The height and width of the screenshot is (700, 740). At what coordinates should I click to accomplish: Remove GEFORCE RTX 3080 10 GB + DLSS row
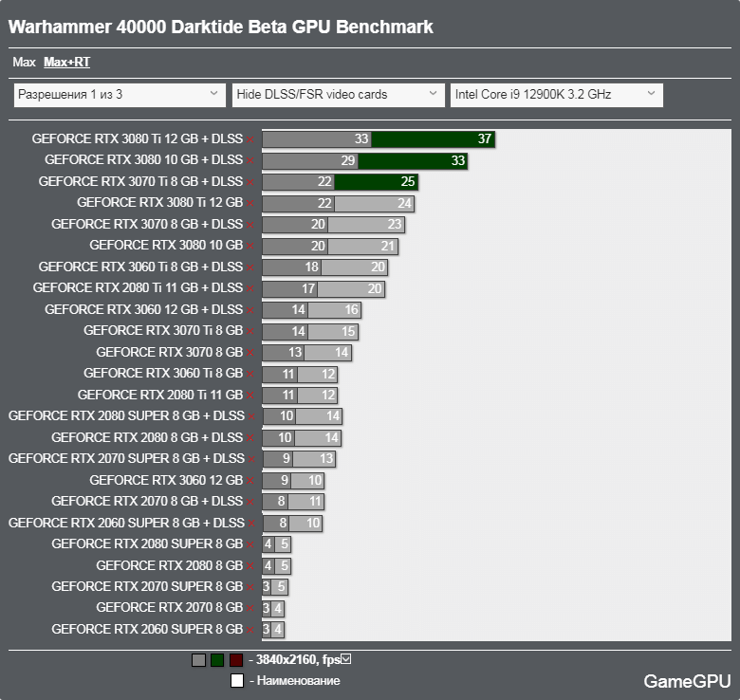tap(250, 161)
